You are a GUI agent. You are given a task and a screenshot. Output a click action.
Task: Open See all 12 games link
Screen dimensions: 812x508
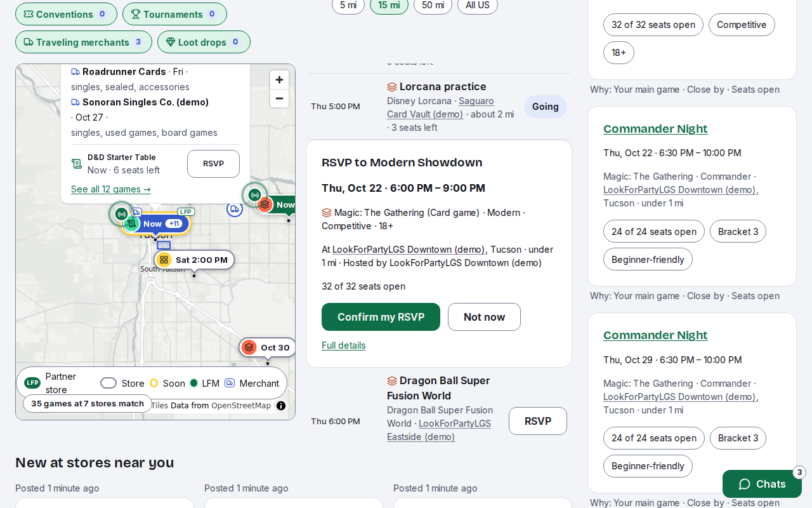[x=111, y=189]
